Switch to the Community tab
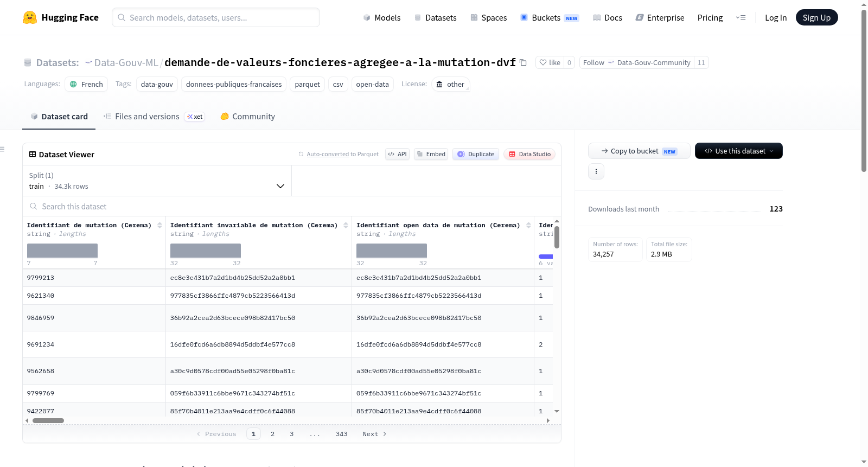Screen dimensions: 868x467 (247, 117)
